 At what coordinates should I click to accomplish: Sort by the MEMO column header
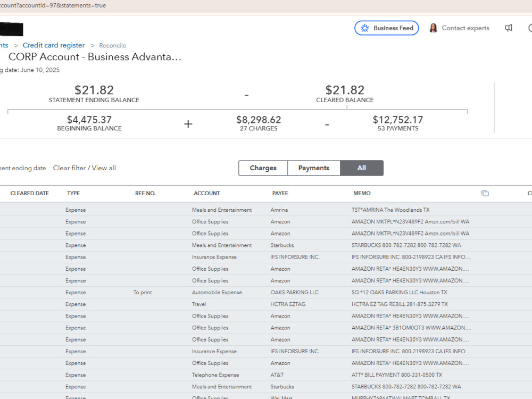[x=362, y=194]
